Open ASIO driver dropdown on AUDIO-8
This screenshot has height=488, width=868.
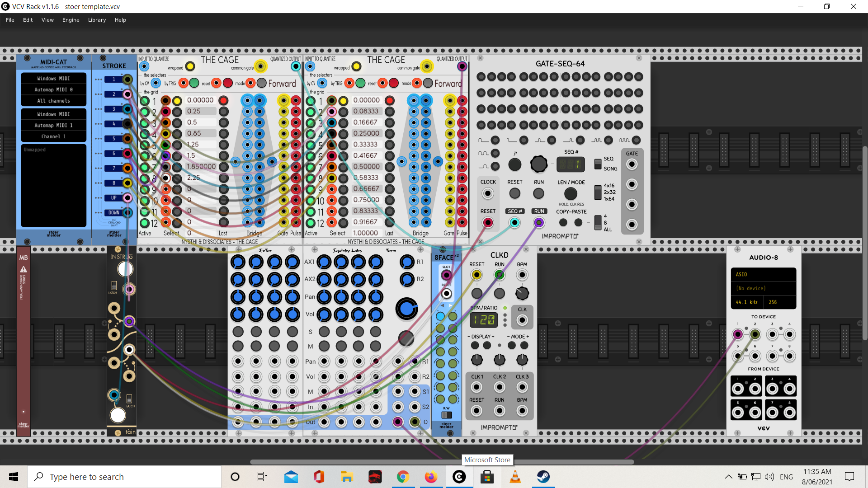(763, 274)
